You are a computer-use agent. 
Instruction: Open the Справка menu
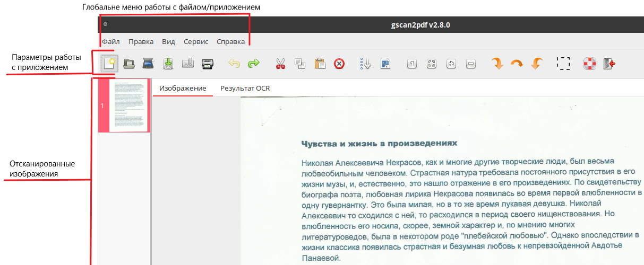tap(231, 41)
